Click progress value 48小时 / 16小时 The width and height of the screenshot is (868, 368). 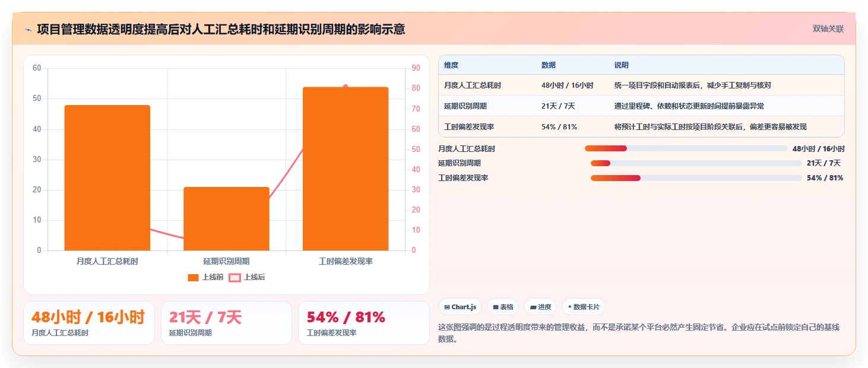pos(818,148)
